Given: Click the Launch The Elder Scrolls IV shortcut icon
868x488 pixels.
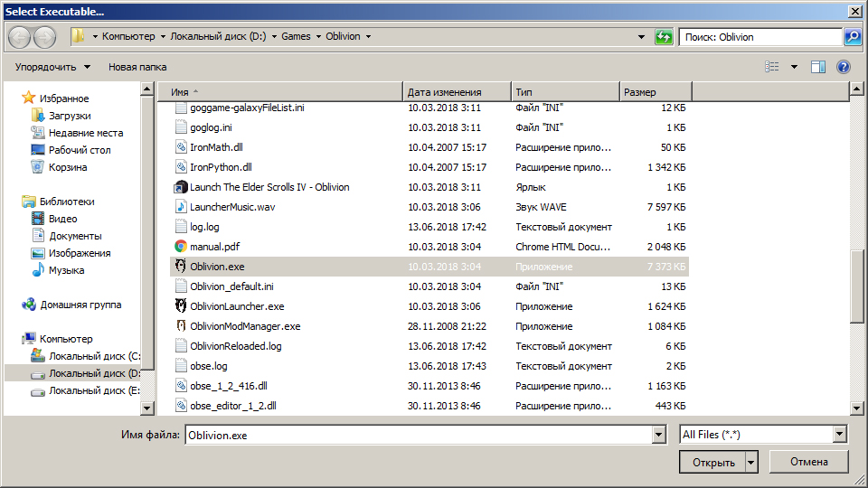Looking at the screenshot, I should [x=181, y=186].
